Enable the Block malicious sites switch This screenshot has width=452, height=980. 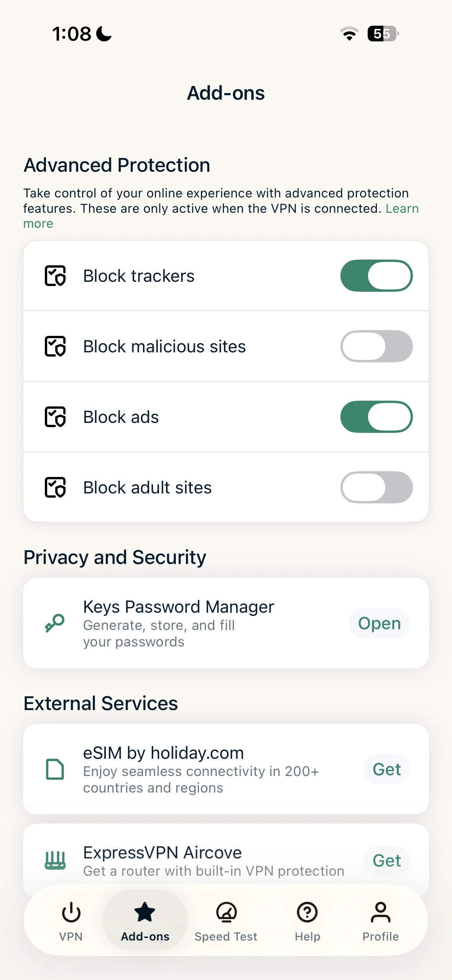[376, 346]
